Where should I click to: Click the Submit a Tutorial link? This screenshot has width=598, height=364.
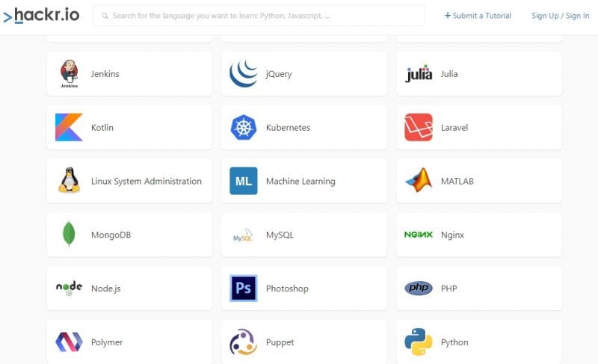pyautogui.click(x=478, y=16)
